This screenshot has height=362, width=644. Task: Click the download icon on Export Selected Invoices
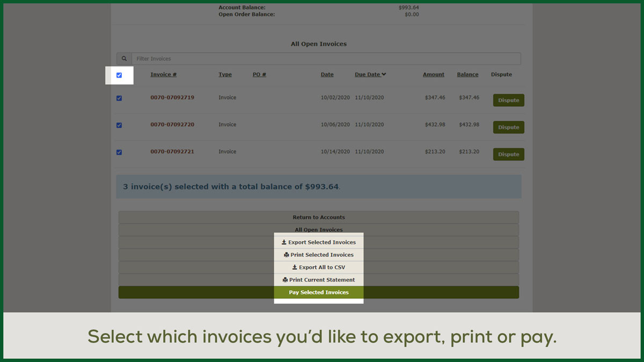(x=284, y=242)
